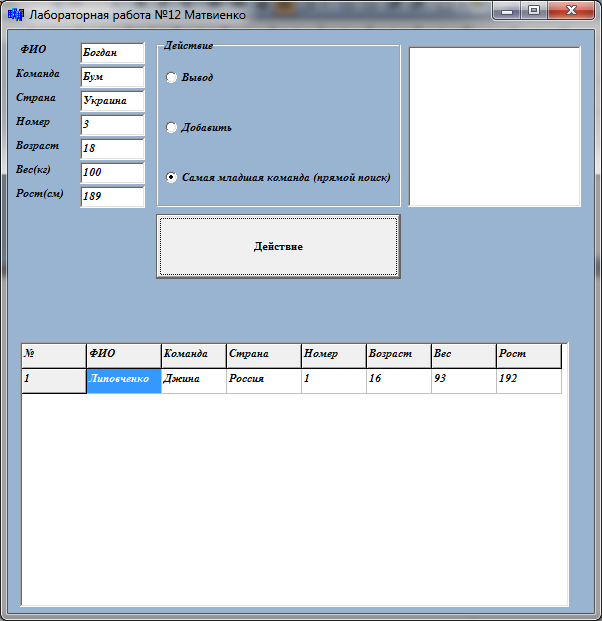The height and width of the screenshot is (621, 602).
Task: Click the ФИО input field containing Богдан
Action: [112, 52]
